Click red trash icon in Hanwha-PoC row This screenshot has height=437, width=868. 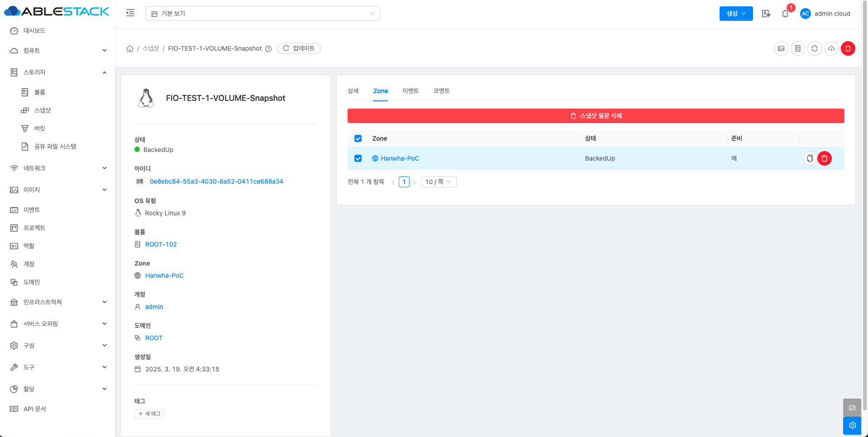[x=825, y=158]
